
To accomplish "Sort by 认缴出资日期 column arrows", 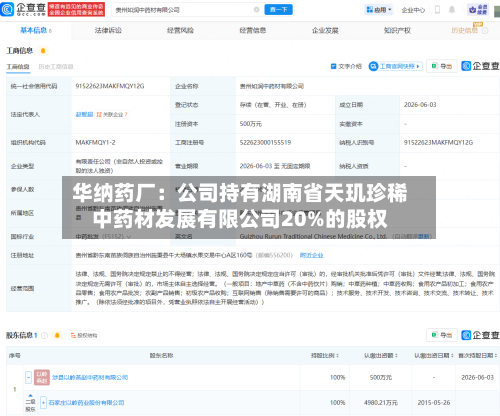I will point(452,356).
